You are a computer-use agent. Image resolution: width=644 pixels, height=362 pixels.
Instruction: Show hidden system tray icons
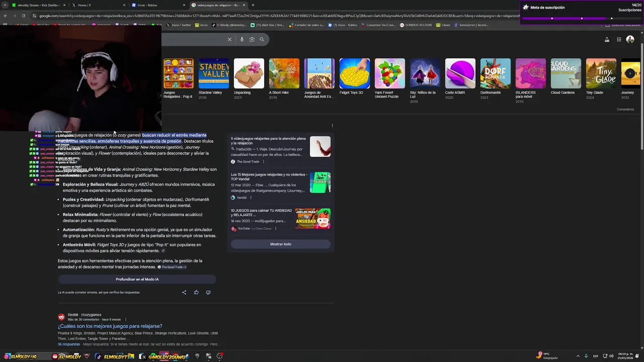click(578, 356)
